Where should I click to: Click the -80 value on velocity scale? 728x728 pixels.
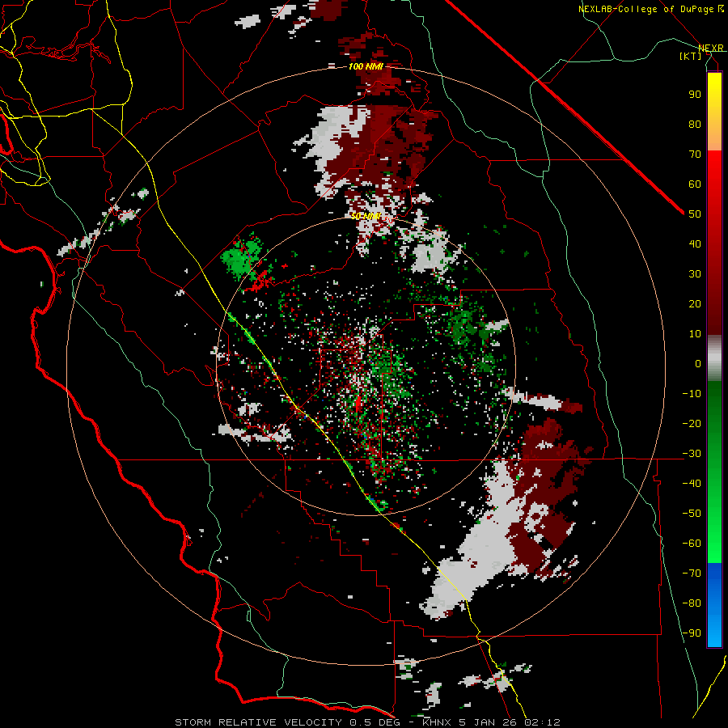692,603
